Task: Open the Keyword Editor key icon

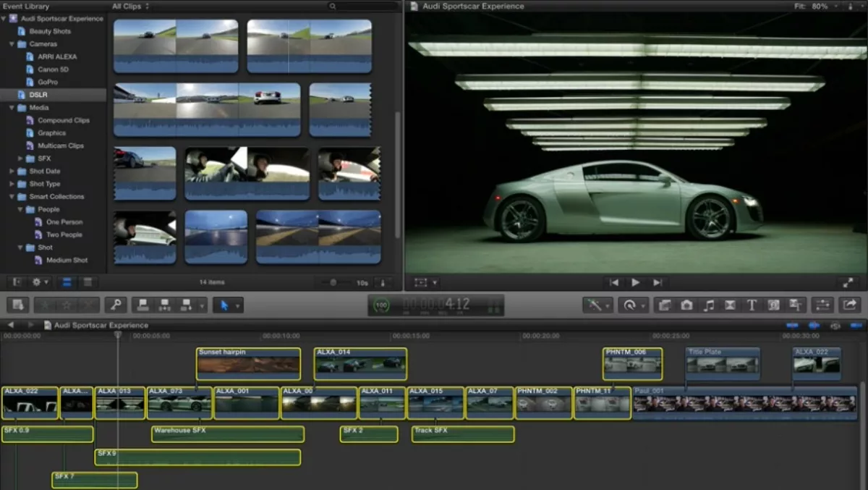Action: pos(116,305)
